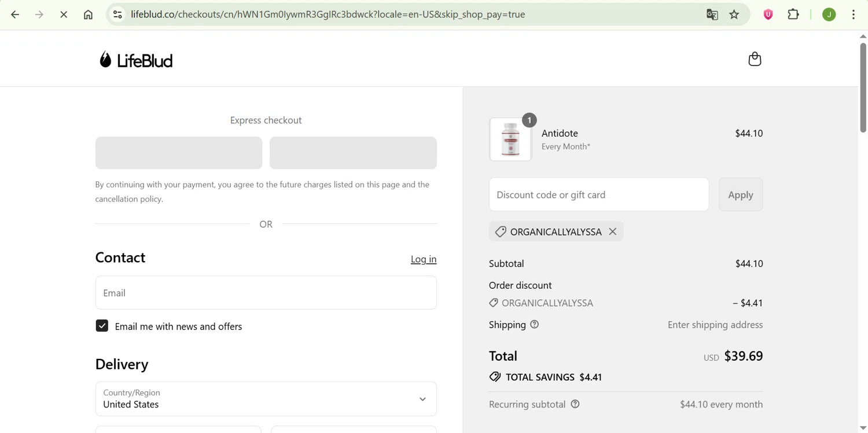
Task: Open the translate page icon
Action: click(712, 14)
